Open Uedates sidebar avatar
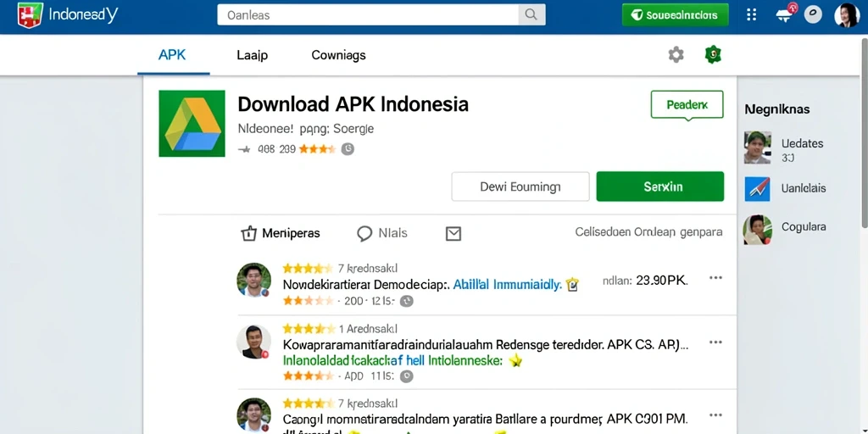The width and height of the screenshot is (868, 434). click(758, 147)
